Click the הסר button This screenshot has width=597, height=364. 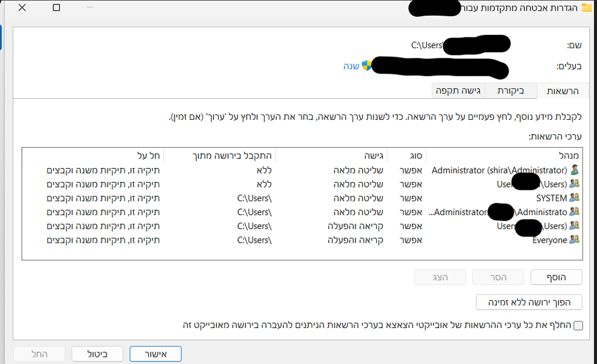pyautogui.click(x=498, y=277)
